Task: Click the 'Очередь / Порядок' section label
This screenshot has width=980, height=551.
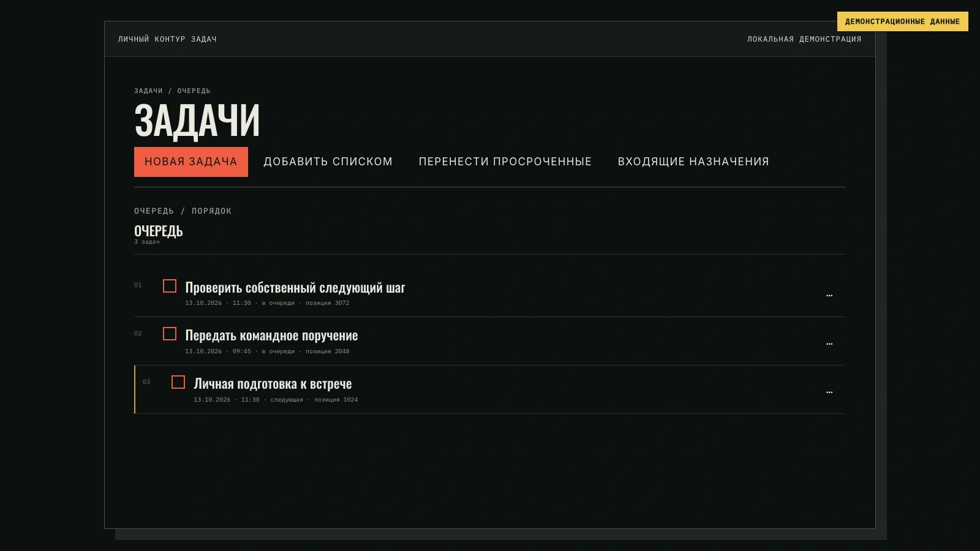Action: click(183, 211)
